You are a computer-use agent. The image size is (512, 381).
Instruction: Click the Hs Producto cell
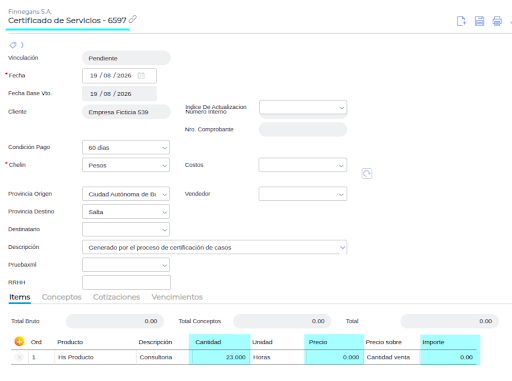(x=95, y=357)
